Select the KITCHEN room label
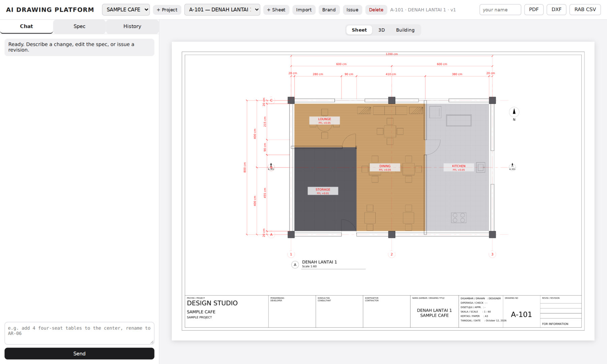The height and width of the screenshot is (364, 607). click(x=459, y=168)
